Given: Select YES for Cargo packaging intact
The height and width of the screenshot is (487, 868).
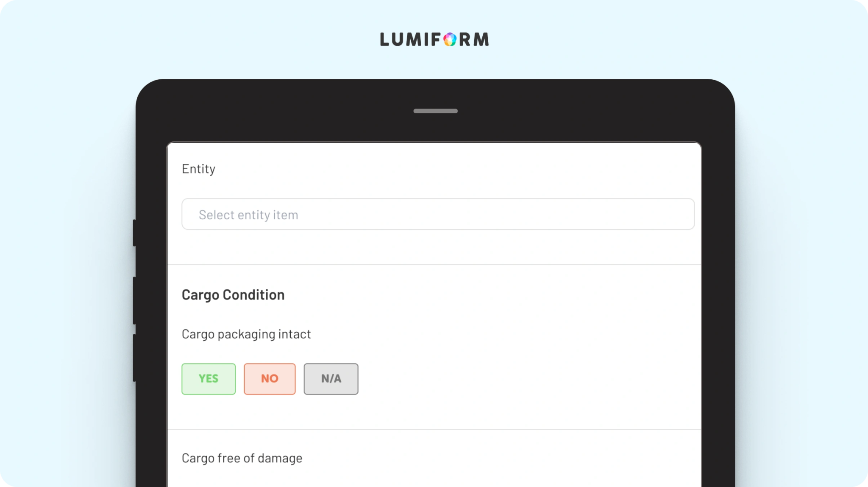Looking at the screenshot, I should (x=209, y=379).
